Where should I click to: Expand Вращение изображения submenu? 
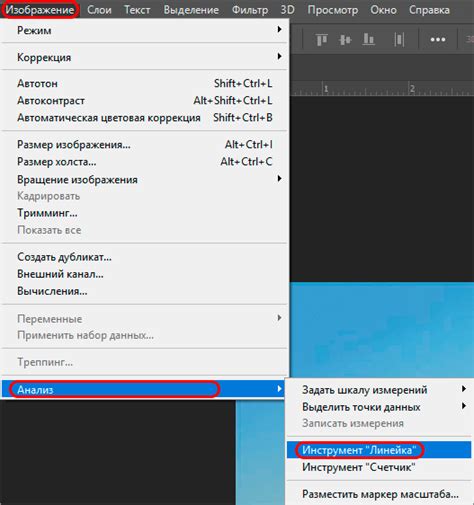(144, 180)
